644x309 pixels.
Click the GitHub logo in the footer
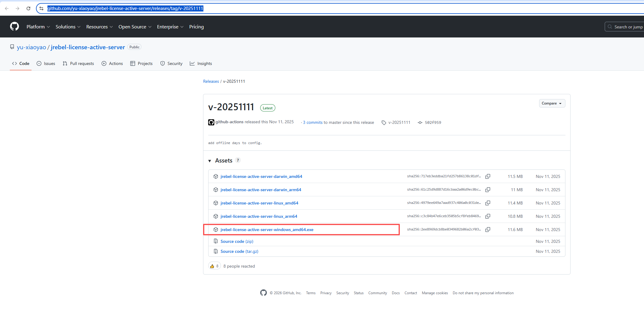click(x=264, y=293)
